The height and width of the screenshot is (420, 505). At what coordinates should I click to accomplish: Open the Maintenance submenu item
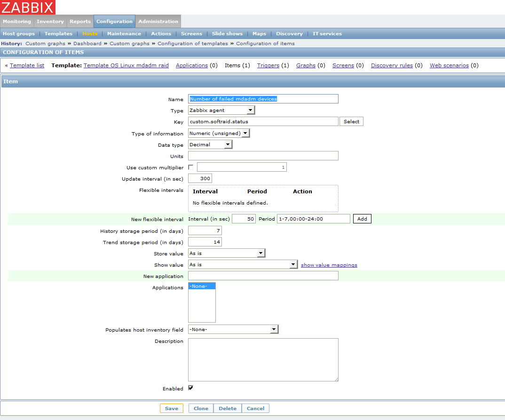click(x=124, y=33)
